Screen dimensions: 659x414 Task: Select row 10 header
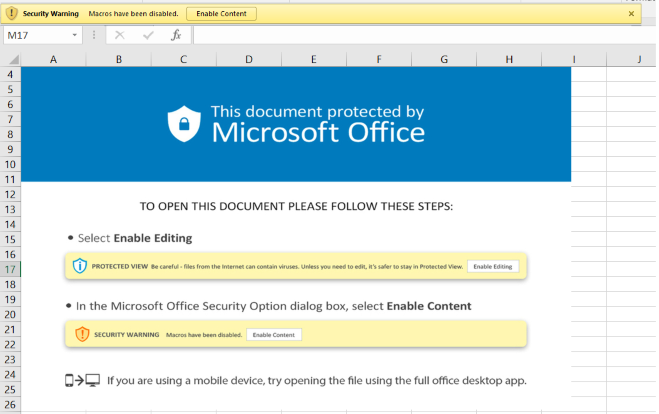tap(10, 164)
